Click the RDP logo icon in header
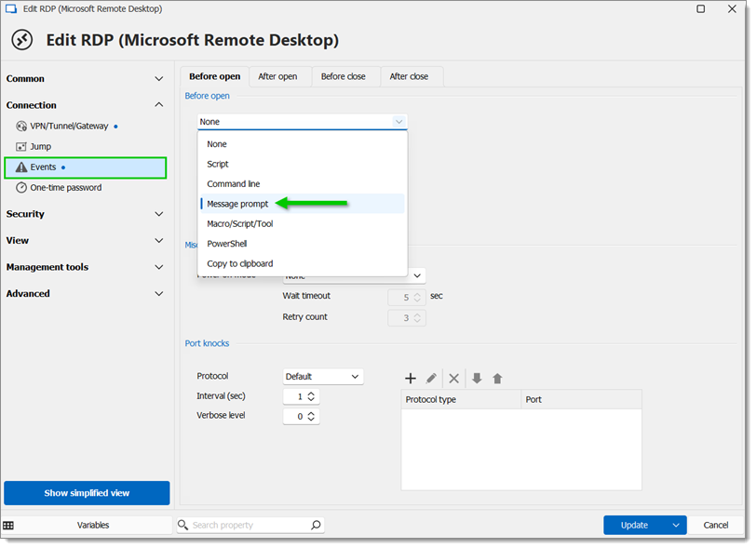This screenshot has width=756, height=548. point(22,39)
